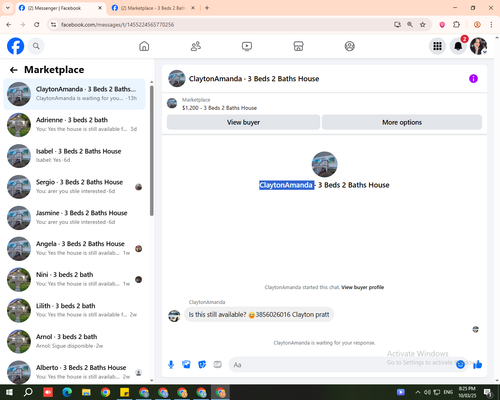500x400 pixels.
Task: Send a voice clip with microphone icon
Action: coord(171,365)
